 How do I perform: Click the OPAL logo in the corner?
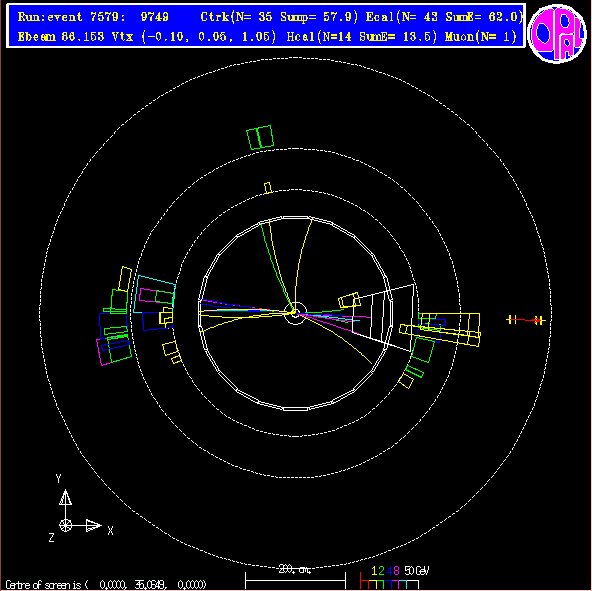click(557, 33)
